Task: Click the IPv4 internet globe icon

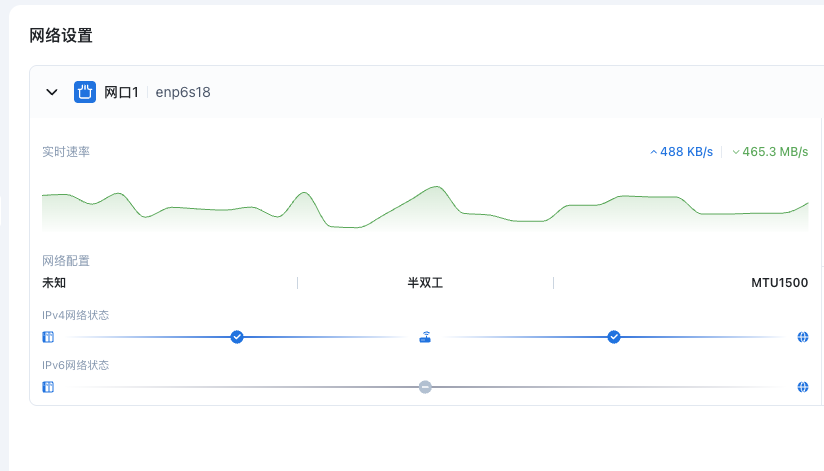Action: (803, 337)
